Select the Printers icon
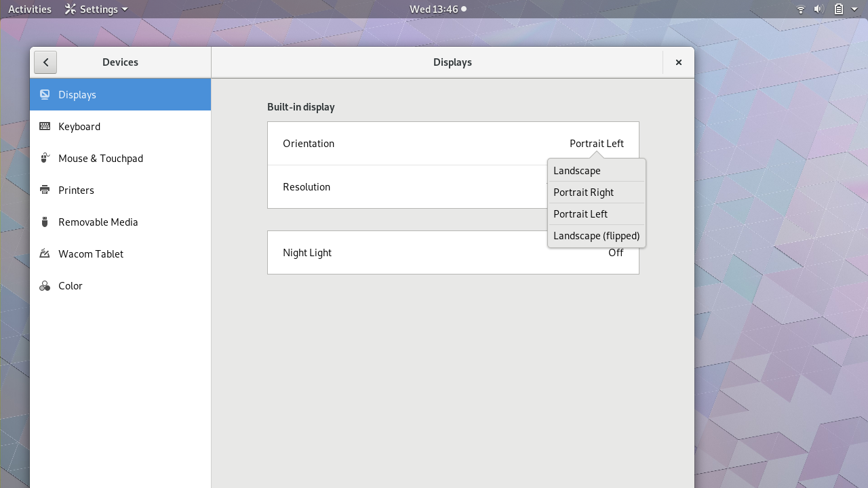Viewport: 868px width, 488px height. pyautogui.click(x=45, y=190)
